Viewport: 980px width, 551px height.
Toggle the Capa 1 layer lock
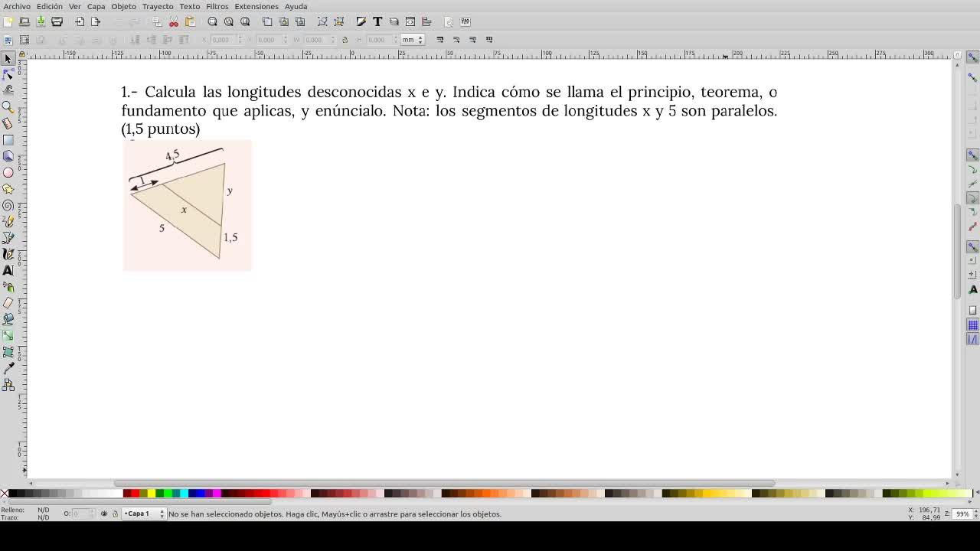pyautogui.click(x=115, y=514)
